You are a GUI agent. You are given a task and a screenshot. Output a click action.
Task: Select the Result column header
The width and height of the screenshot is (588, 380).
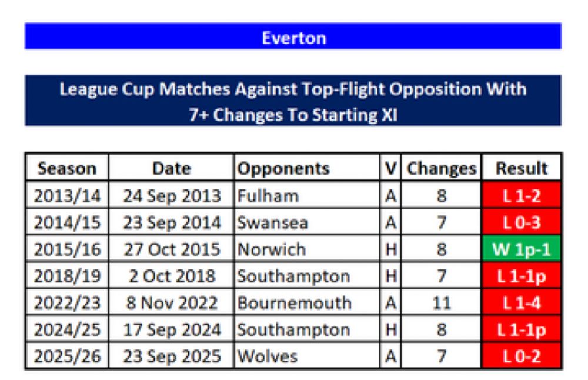point(521,169)
